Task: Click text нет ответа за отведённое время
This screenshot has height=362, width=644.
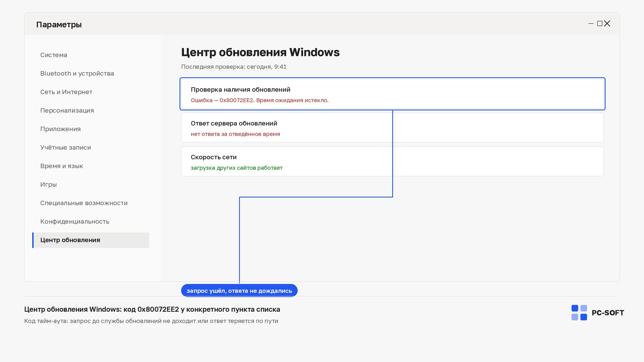Action: 235,134
